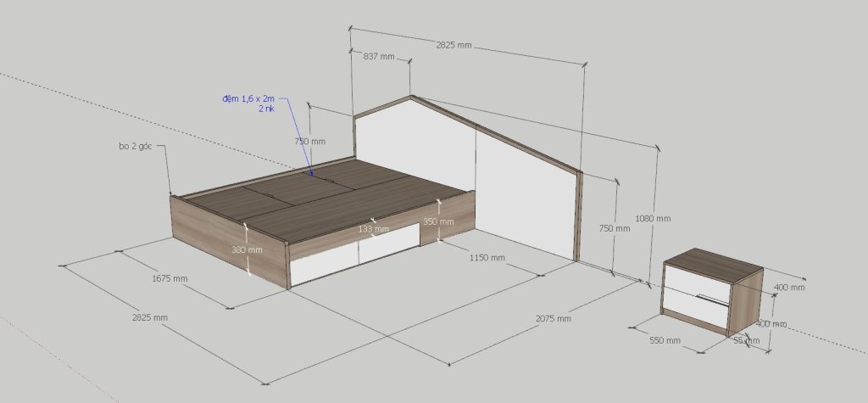Image resolution: width=868 pixels, height=403 pixels.
Task: Click the peaked white headboard panel behind the bed
Action: pos(415,145)
